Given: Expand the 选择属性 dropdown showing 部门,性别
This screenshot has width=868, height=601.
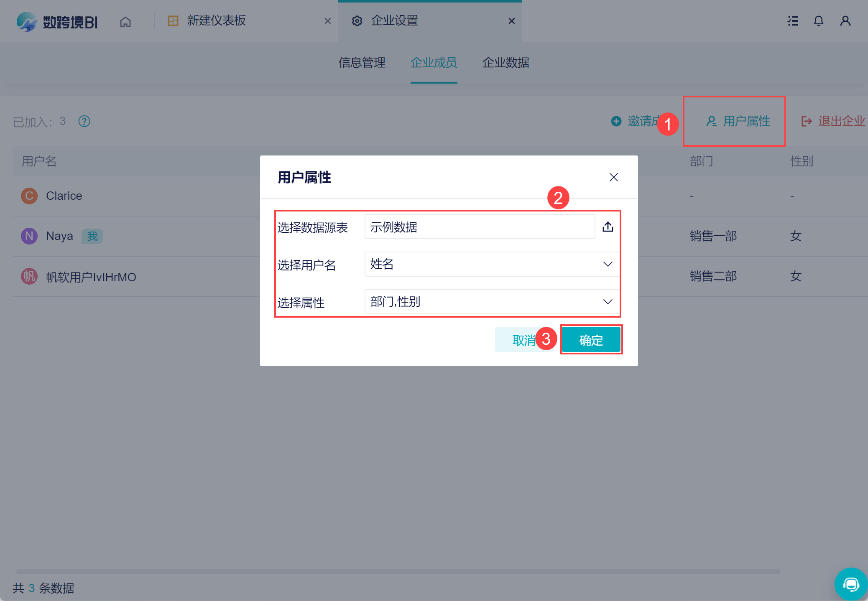Looking at the screenshot, I should point(608,302).
